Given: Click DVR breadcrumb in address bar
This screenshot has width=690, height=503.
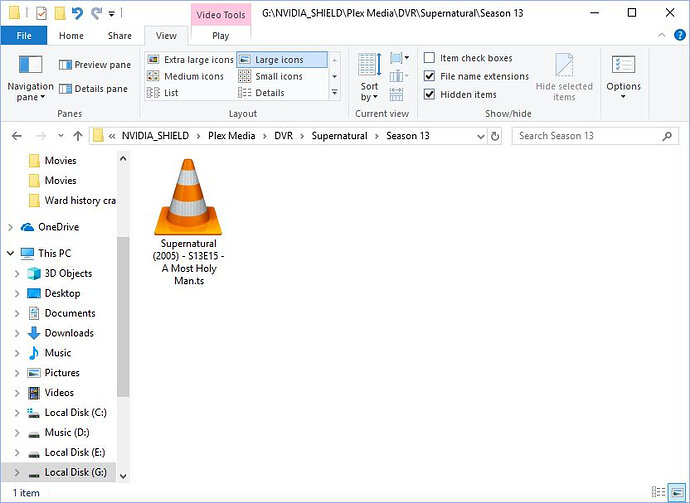Looking at the screenshot, I should pyautogui.click(x=283, y=136).
